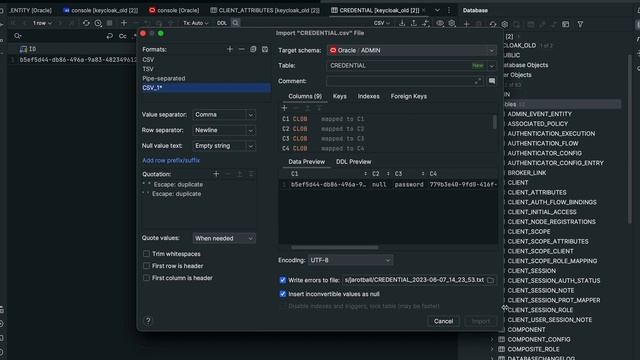
Task: Check First row is header
Action: pos(146,266)
